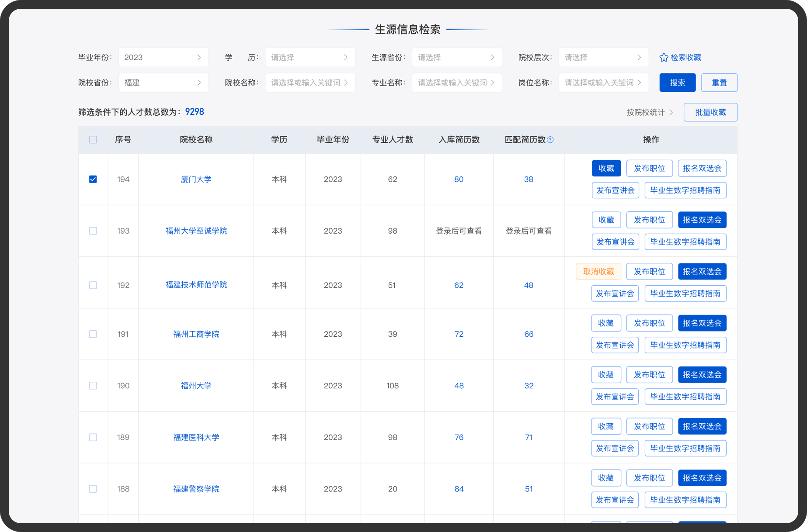Click 毕业生数字招聘指南 for row 190 福州大学

pyautogui.click(x=685, y=397)
